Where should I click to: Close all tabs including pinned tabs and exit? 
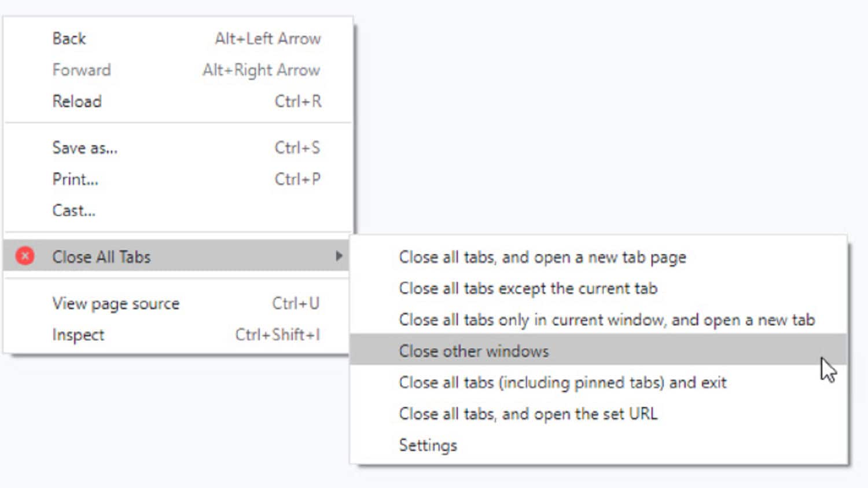click(562, 382)
